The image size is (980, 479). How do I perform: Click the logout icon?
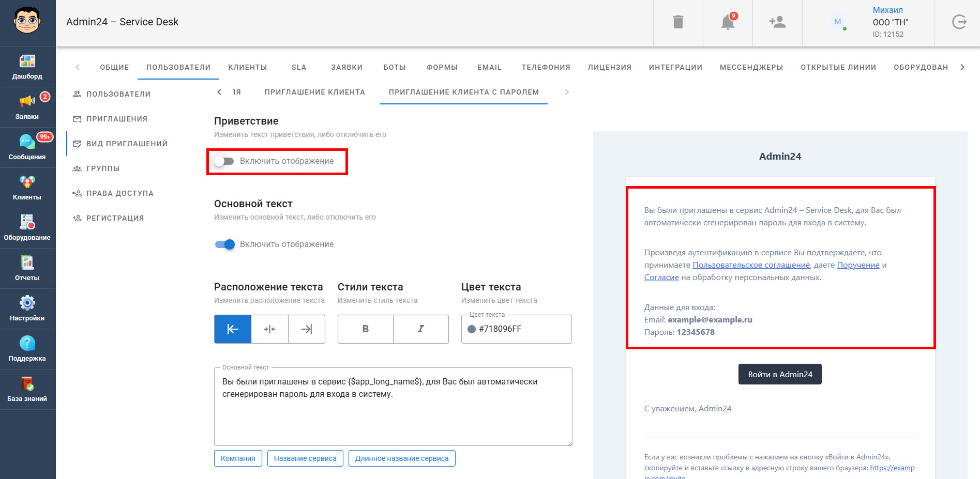point(959,22)
